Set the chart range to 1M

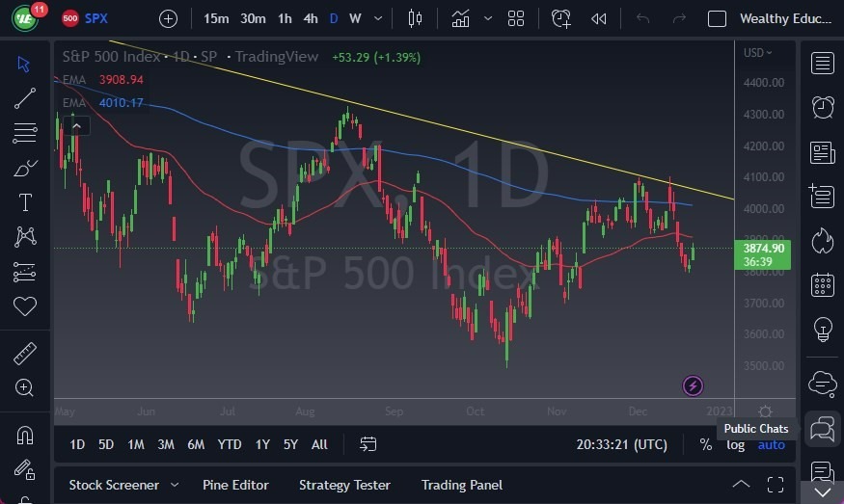click(x=136, y=444)
